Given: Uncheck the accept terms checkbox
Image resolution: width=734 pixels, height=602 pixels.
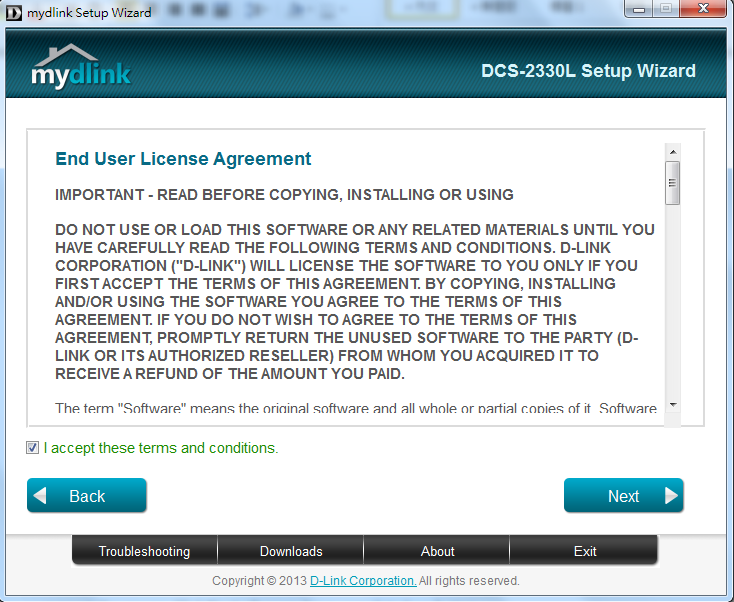Looking at the screenshot, I should click(33, 448).
